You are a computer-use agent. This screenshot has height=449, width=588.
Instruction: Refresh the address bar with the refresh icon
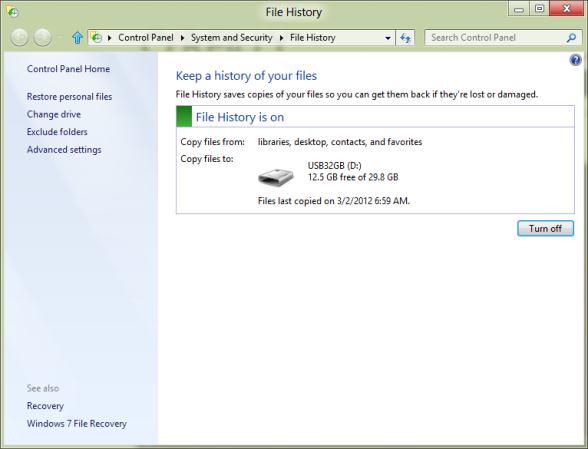tap(405, 38)
